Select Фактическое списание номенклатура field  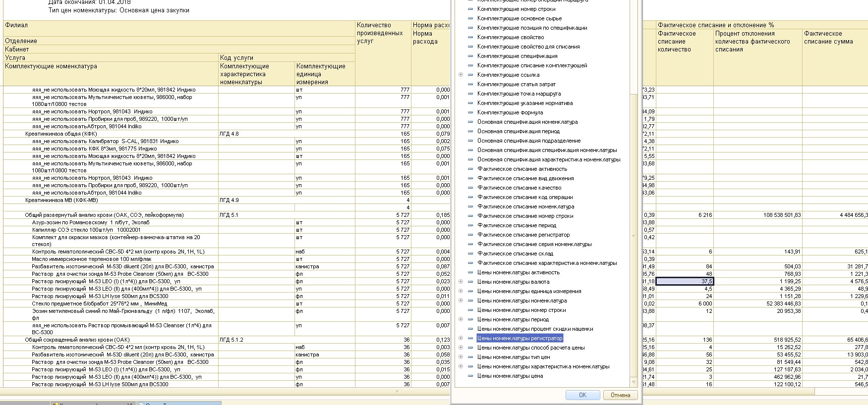(525, 206)
